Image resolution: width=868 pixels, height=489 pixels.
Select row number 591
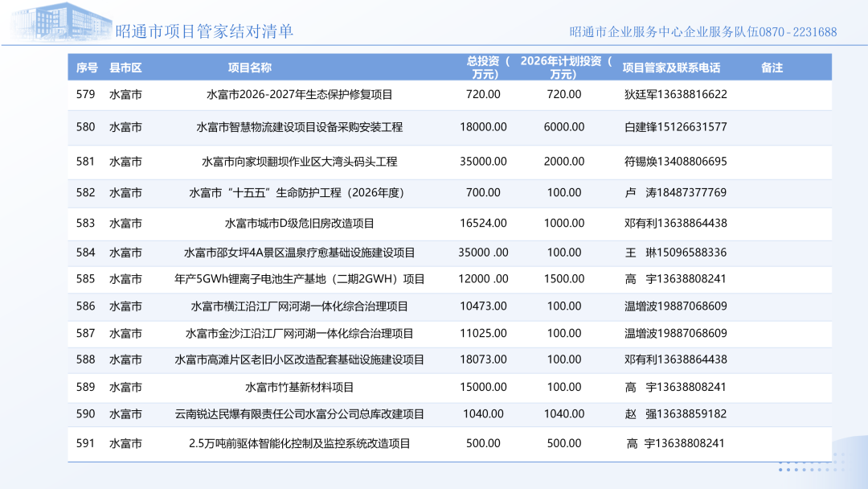pyautogui.click(x=86, y=444)
